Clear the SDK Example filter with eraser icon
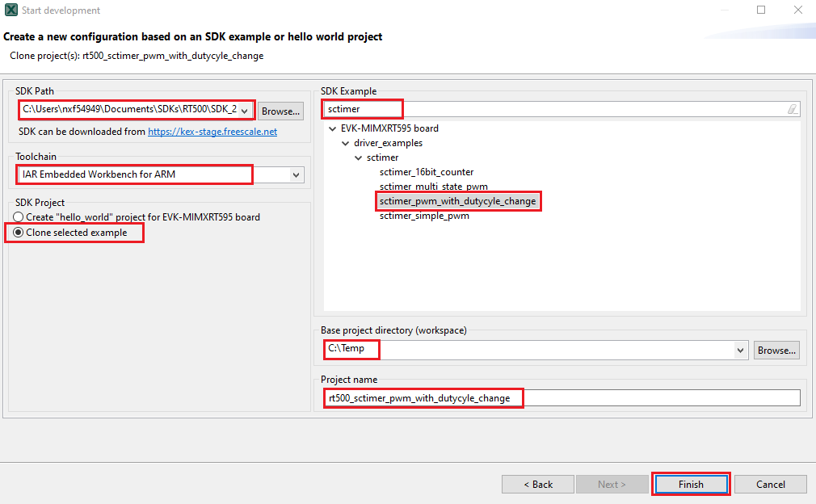This screenshot has height=504, width=816. (793, 109)
